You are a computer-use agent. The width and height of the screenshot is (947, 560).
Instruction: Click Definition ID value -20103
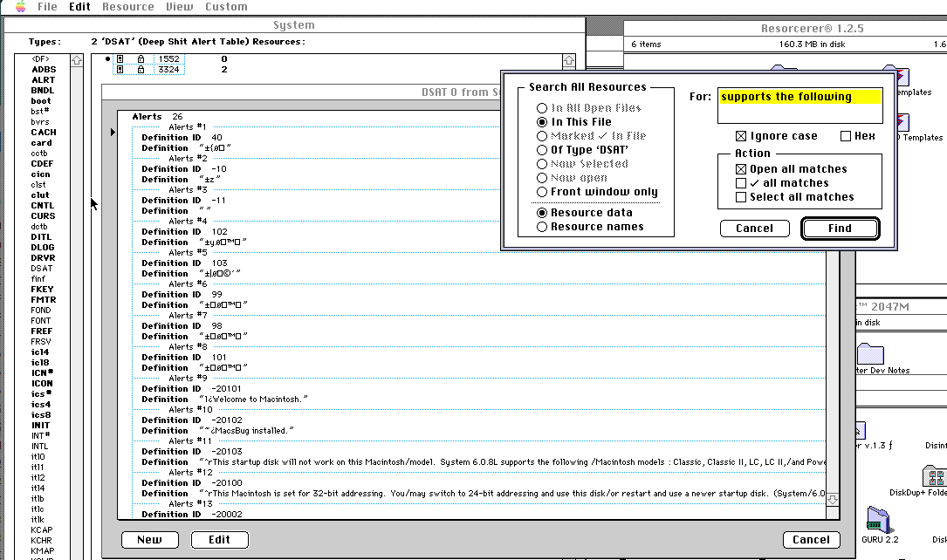point(227,452)
